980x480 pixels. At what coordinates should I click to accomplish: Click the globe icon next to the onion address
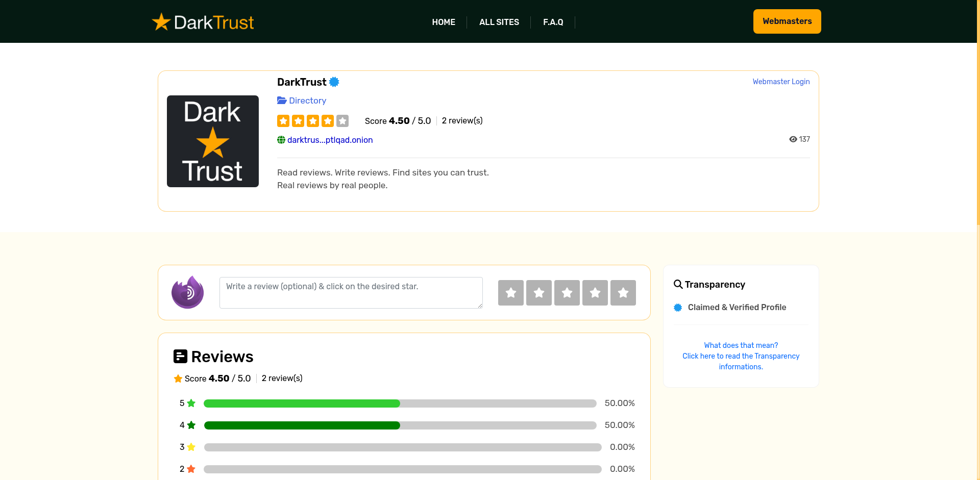point(281,140)
